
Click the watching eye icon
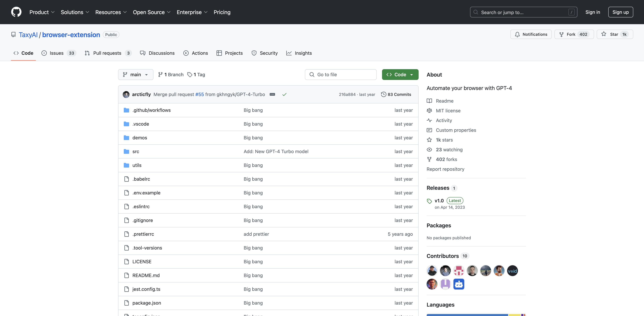coord(429,150)
